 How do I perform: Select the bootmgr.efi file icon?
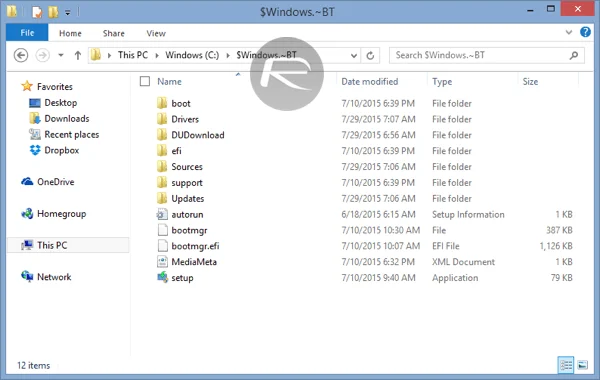click(162, 246)
